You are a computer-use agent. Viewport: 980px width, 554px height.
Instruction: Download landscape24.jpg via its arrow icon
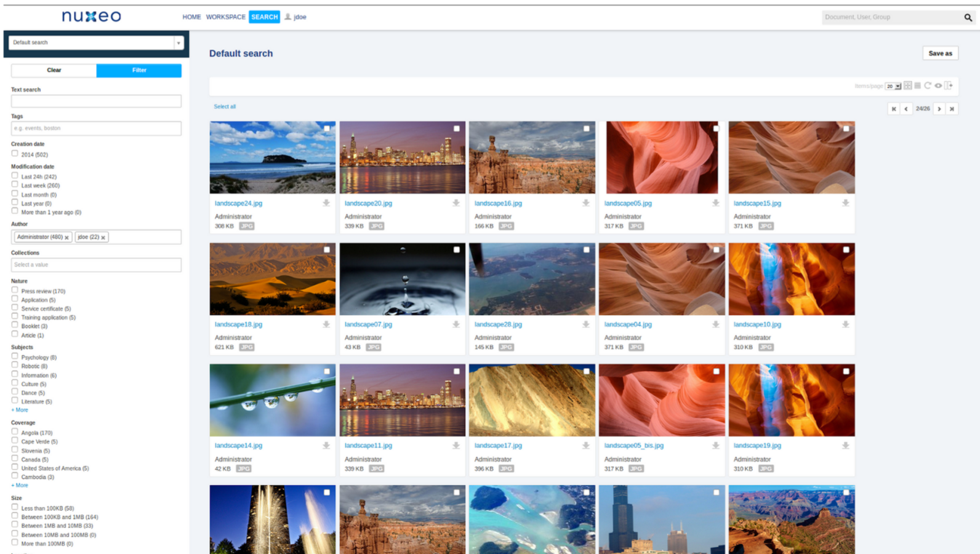pos(326,203)
